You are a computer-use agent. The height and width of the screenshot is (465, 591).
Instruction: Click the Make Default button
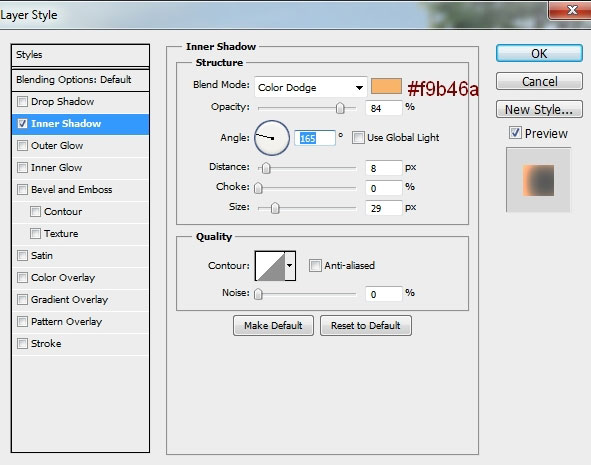coord(273,325)
